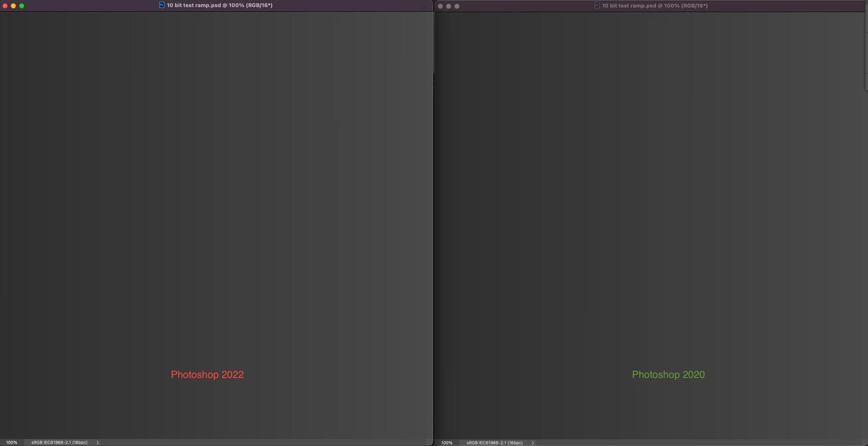Close the inactive Photoshop 2020 document window
This screenshot has width=868, height=446.
(x=440, y=6)
